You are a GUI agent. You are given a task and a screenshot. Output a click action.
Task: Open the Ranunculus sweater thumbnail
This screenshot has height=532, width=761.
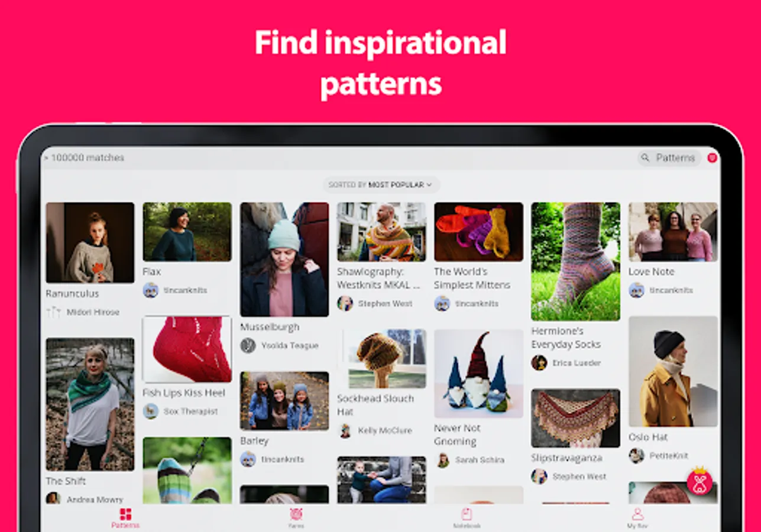click(90, 242)
